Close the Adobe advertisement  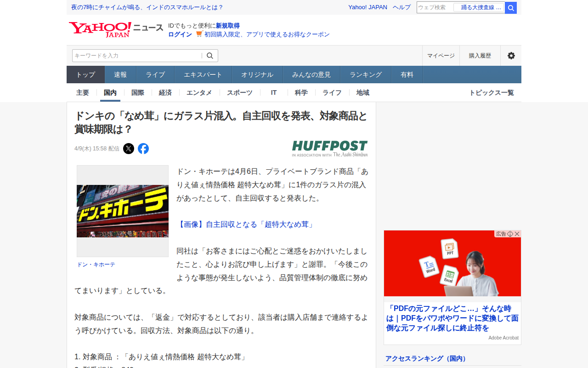click(x=517, y=234)
